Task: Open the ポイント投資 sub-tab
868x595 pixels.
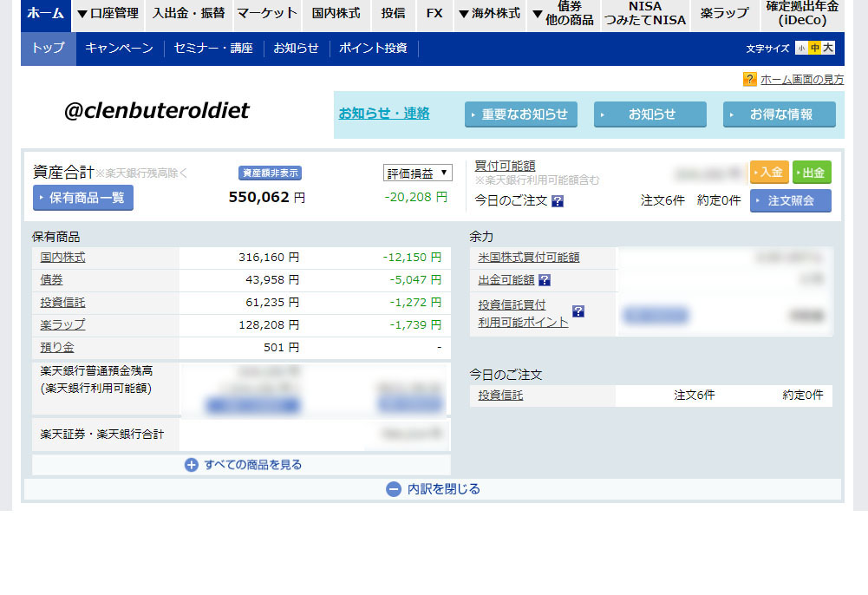Action: pos(373,49)
